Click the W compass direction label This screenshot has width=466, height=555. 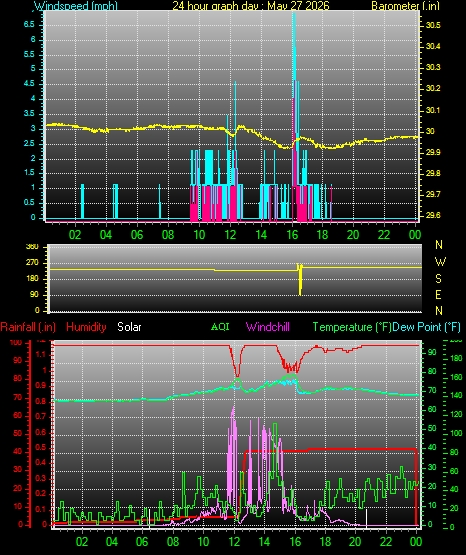click(x=440, y=262)
